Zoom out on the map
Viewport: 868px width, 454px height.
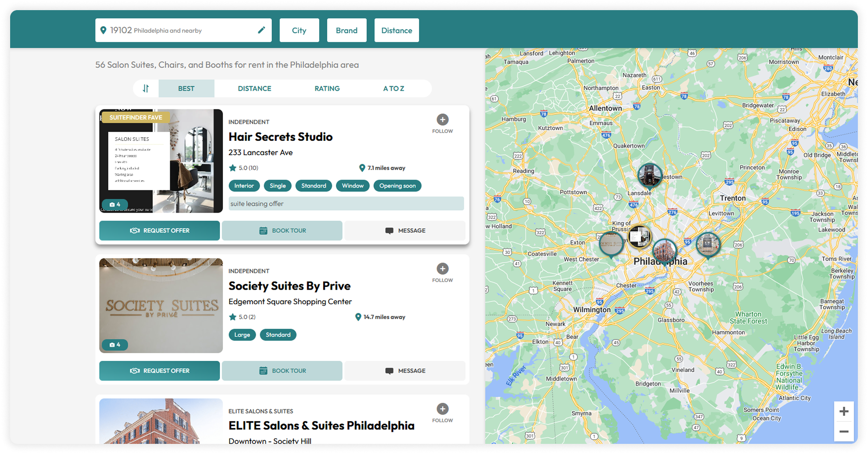tap(843, 432)
